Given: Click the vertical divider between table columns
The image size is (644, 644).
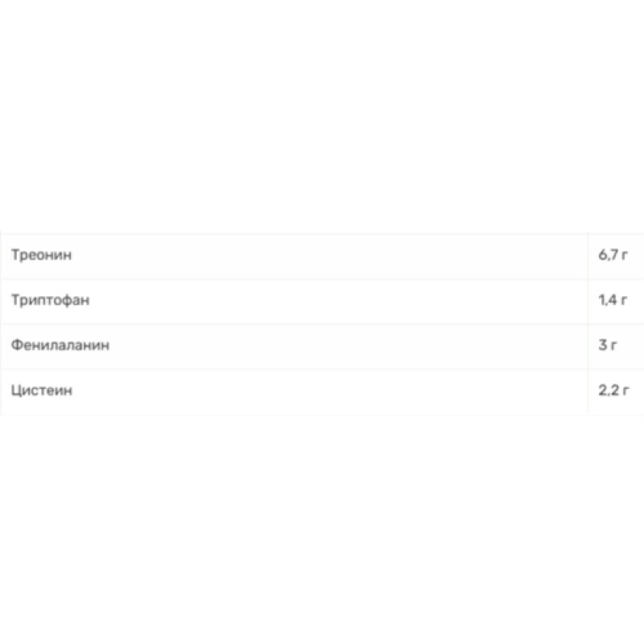Looking at the screenshot, I should pyautogui.click(x=588, y=324).
